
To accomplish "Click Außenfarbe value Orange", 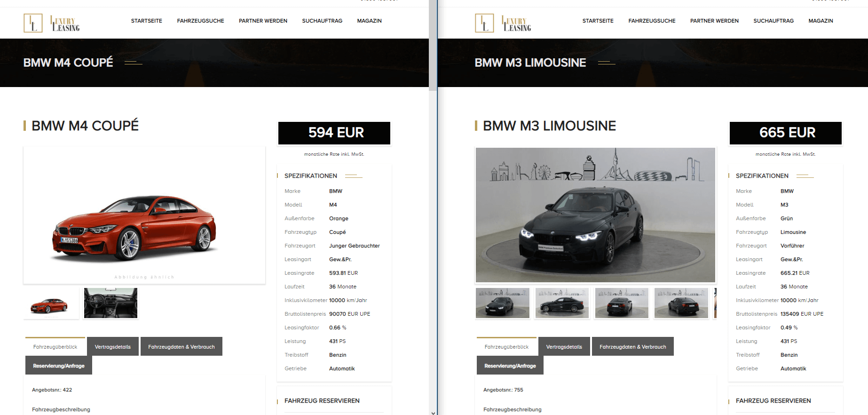I will [x=339, y=218].
